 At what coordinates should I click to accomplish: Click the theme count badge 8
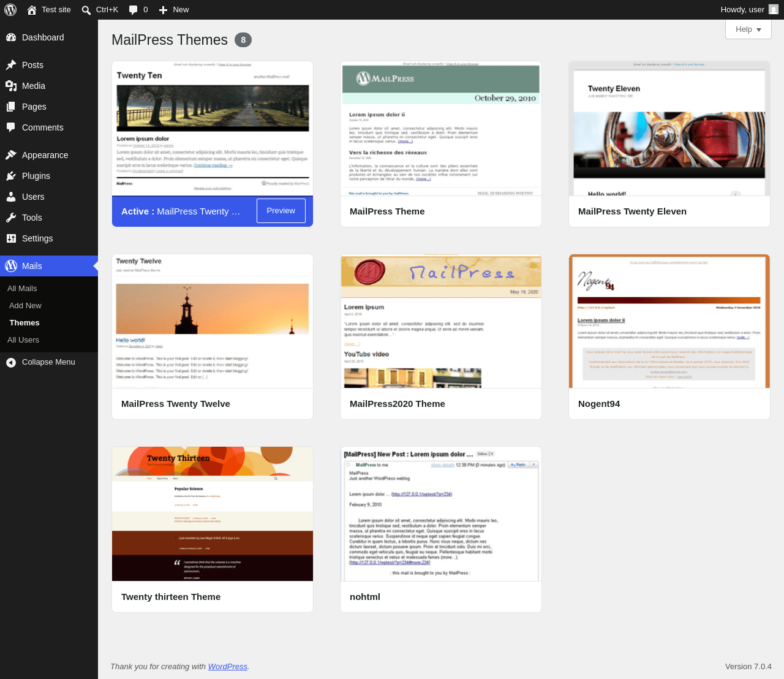click(243, 40)
